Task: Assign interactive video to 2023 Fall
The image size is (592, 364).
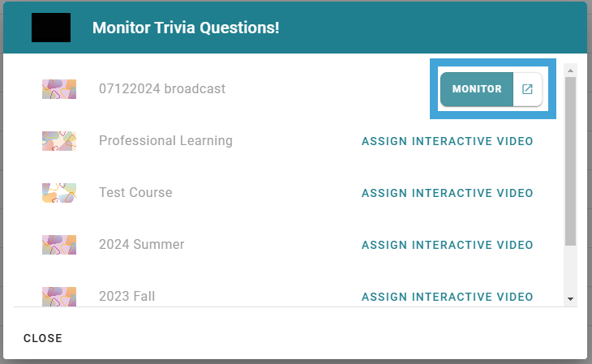Action: (447, 297)
